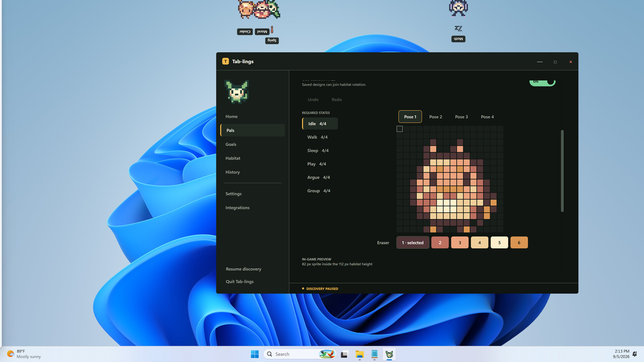
Task: Click the Pals page vertical scrollbar
Action: (562, 171)
